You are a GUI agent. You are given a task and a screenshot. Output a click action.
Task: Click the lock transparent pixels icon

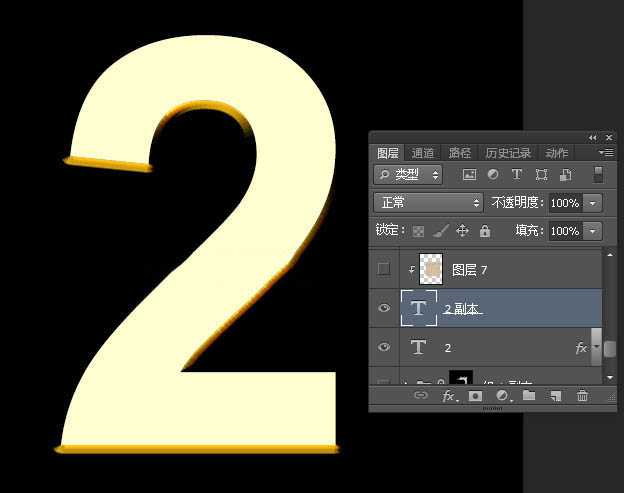coord(419,231)
